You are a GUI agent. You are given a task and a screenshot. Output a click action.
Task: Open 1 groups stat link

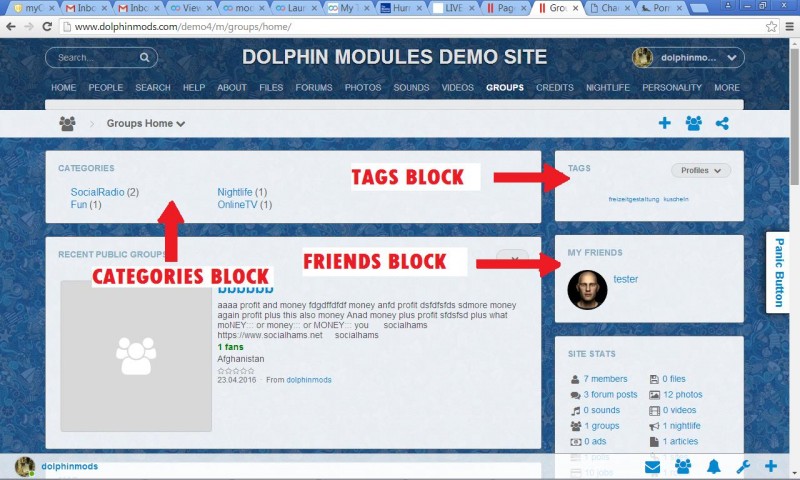(x=602, y=426)
